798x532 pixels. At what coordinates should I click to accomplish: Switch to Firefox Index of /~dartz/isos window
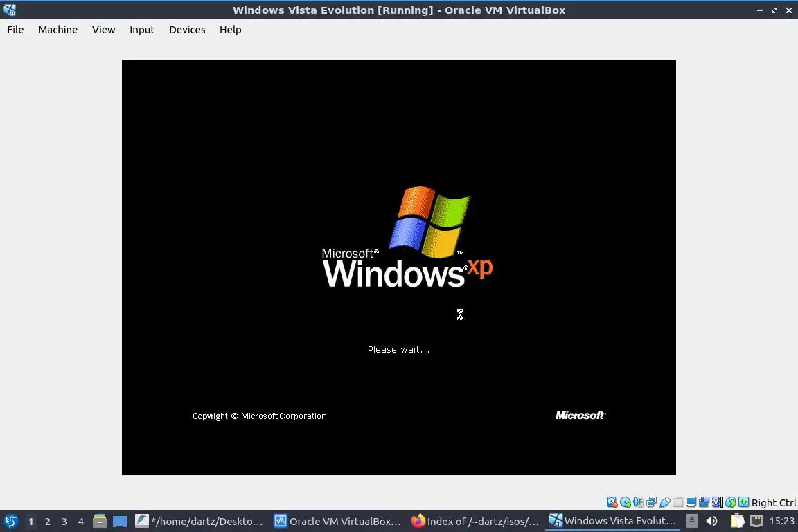475,521
